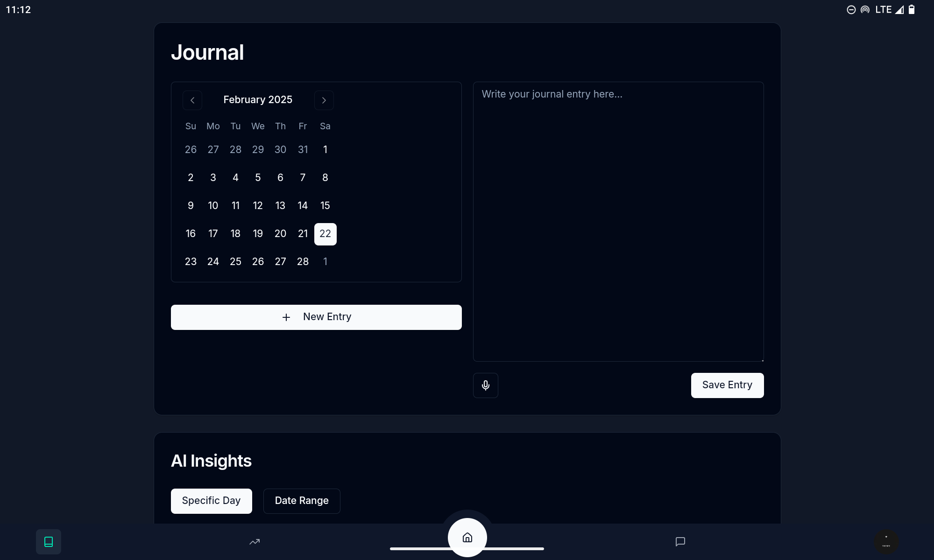Focus the journal entry text area
The height and width of the screenshot is (560, 934).
click(x=618, y=222)
